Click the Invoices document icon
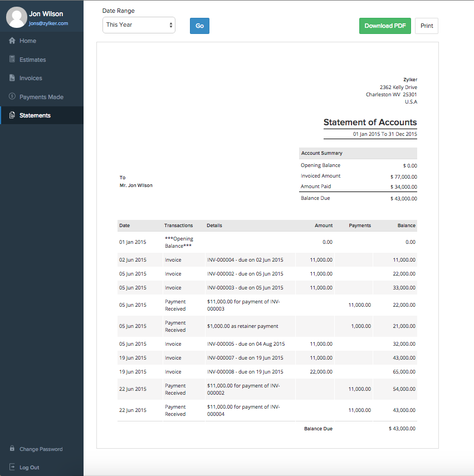 [12, 78]
